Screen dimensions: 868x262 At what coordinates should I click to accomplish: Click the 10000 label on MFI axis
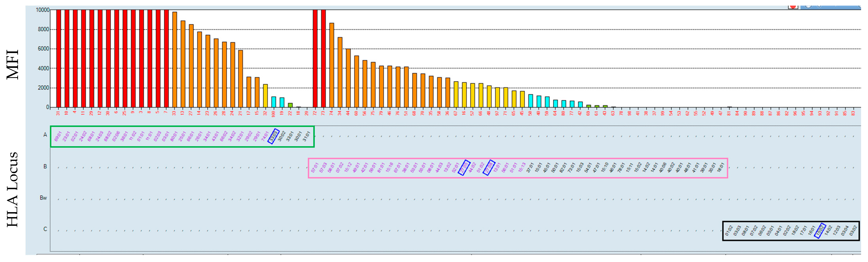click(43, 10)
